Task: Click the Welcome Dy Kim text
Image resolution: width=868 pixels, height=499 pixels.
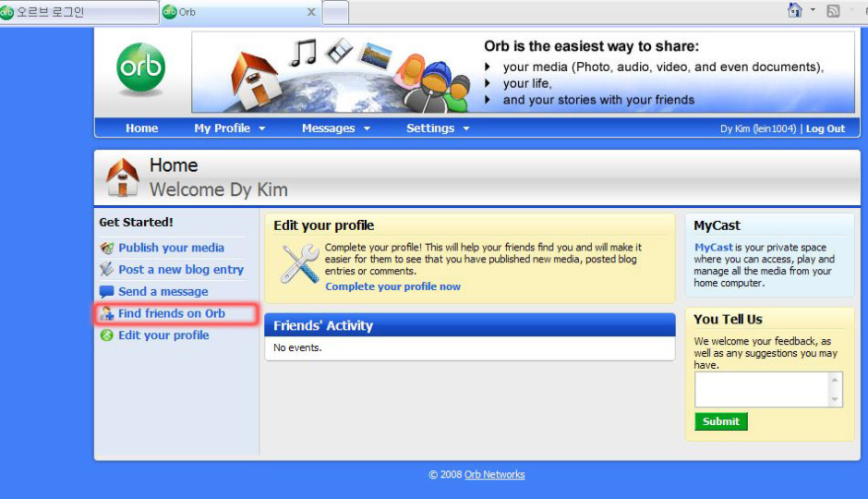Action: pyautogui.click(x=219, y=189)
